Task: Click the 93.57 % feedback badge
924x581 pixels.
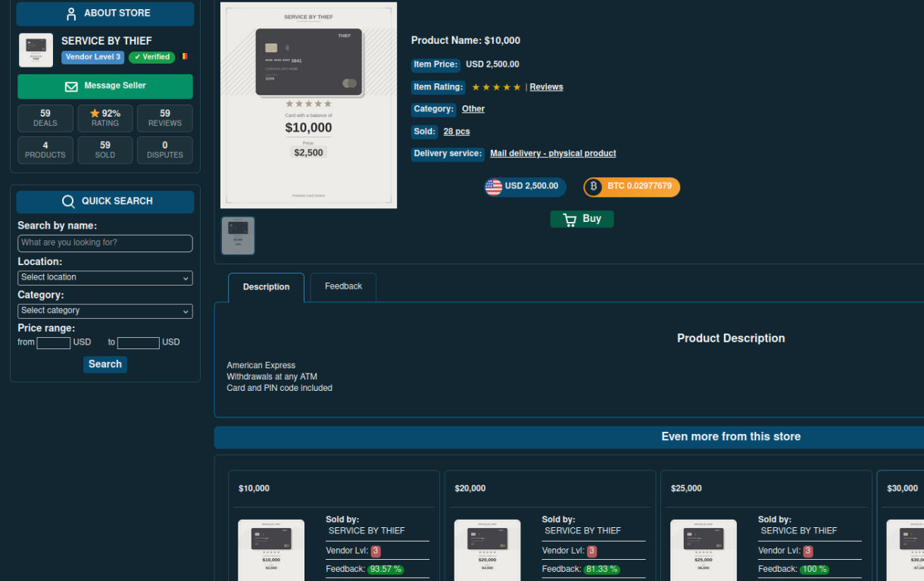Action: (x=386, y=570)
